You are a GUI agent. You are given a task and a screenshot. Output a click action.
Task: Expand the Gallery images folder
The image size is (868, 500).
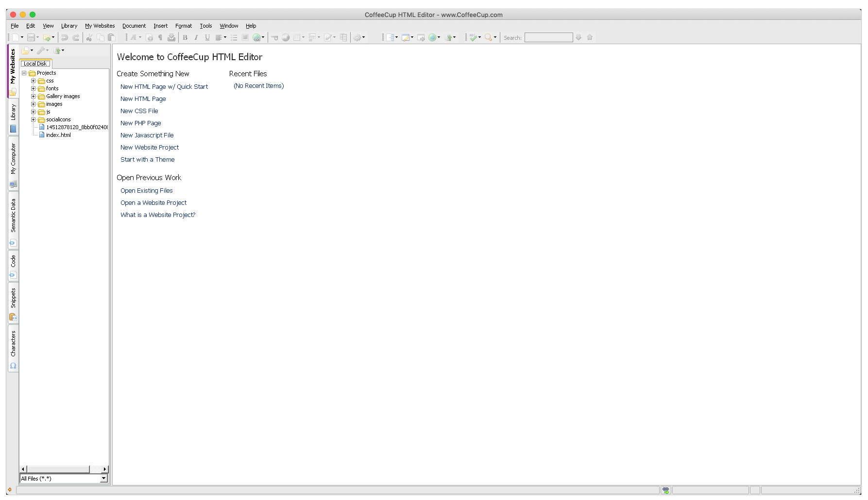point(34,96)
